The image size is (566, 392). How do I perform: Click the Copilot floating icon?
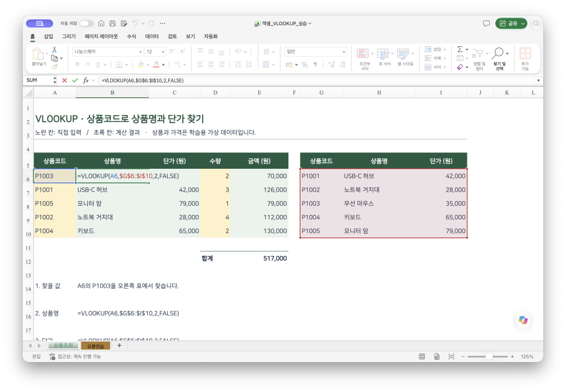(x=523, y=320)
